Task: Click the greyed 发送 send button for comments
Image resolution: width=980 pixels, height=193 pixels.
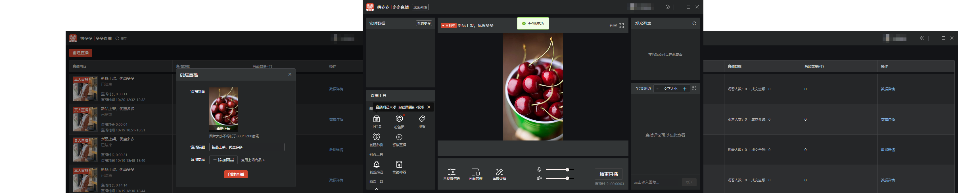Action: tap(689, 182)
